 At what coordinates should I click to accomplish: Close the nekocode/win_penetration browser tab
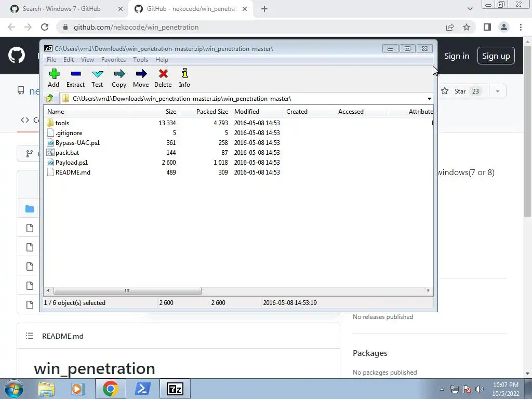pyautogui.click(x=245, y=9)
